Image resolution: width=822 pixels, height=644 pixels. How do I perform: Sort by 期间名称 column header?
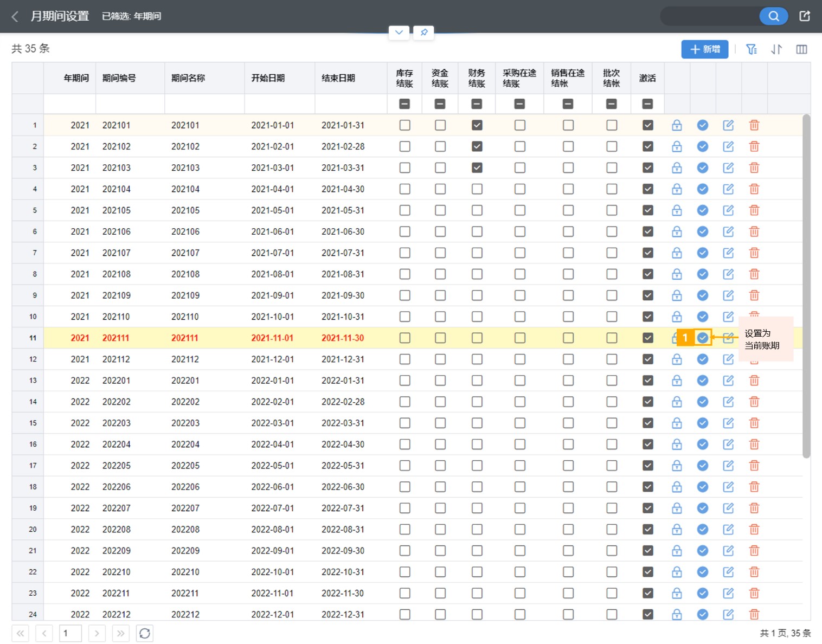(188, 78)
